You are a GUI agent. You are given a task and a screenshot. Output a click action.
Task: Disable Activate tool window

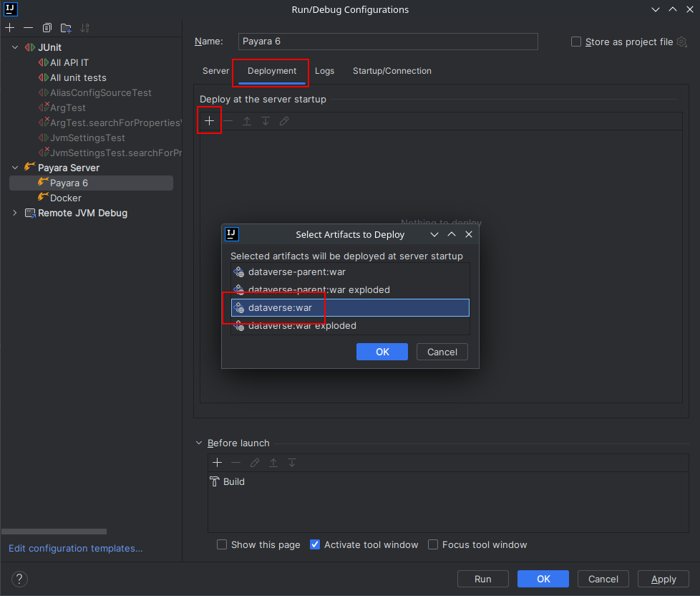click(x=315, y=544)
